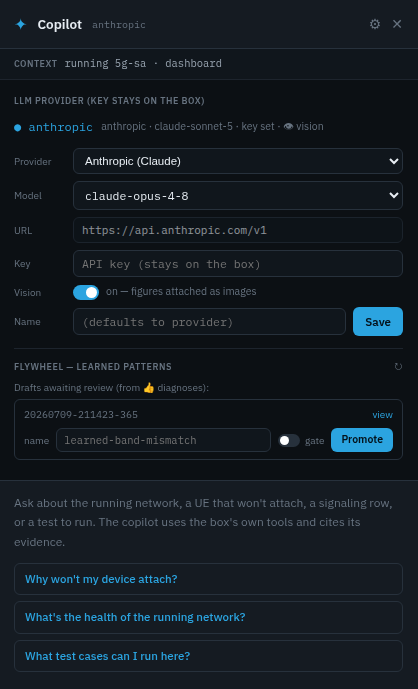Click the URL field with api.anthropic.com

pos(238,230)
